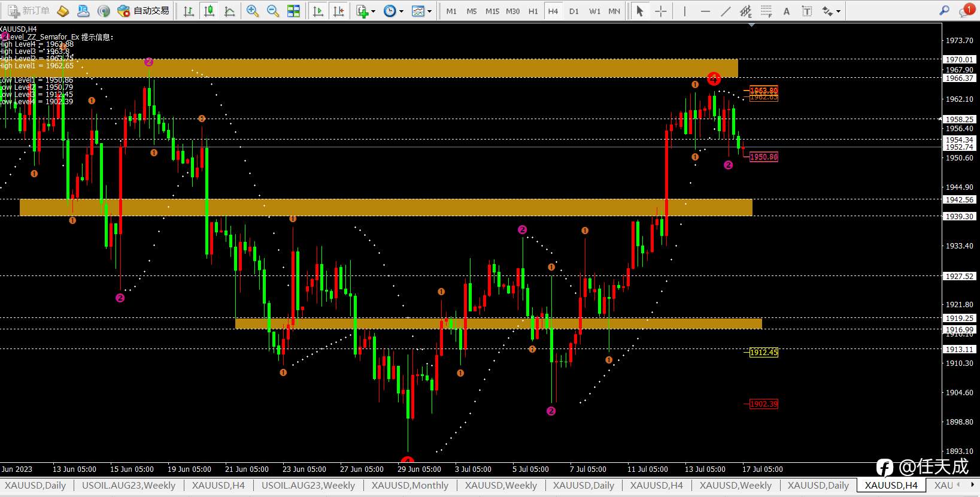Toggle chart auto scroll icon
The width and height of the screenshot is (980, 497).
[318, 11]
